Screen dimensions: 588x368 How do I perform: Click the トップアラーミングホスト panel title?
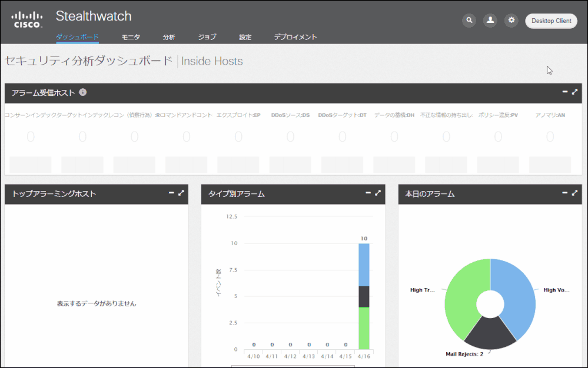point(54,193)
